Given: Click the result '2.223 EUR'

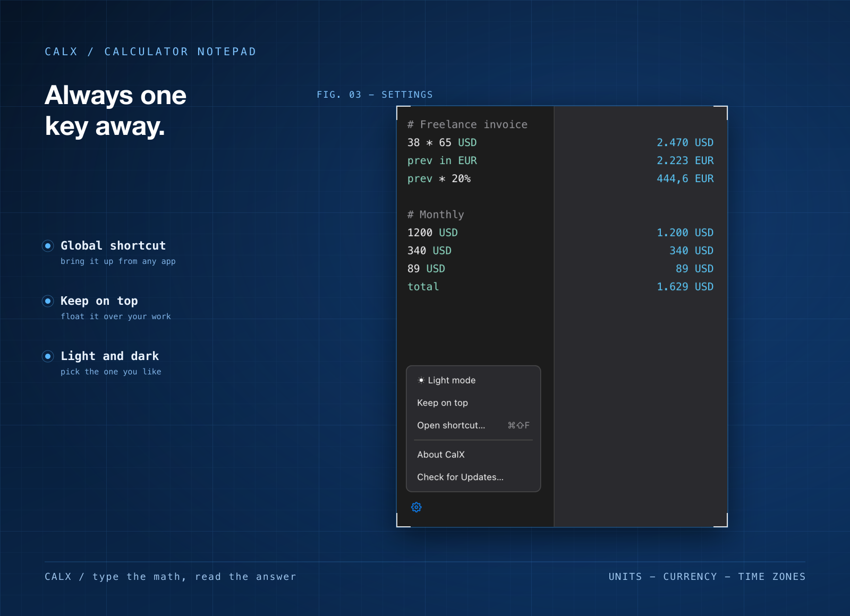Looking at the screenshot, I should click(x=685, y=160).
